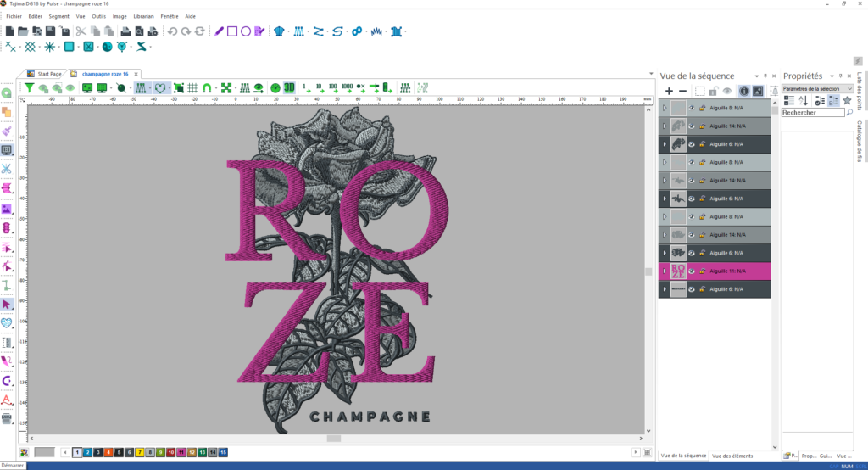
Task: Expand the Aiguille 11 sequence row
Action: [x=665, y=271]
